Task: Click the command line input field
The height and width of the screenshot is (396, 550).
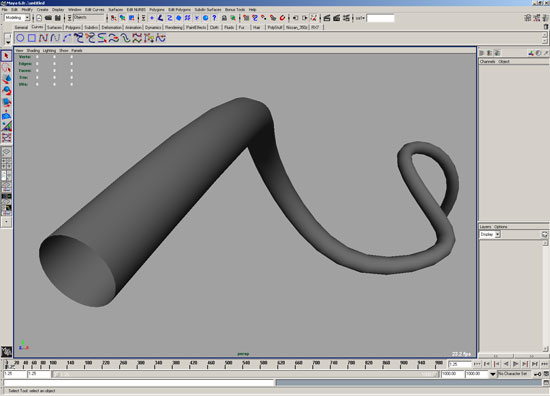Action: click(139, 383)
